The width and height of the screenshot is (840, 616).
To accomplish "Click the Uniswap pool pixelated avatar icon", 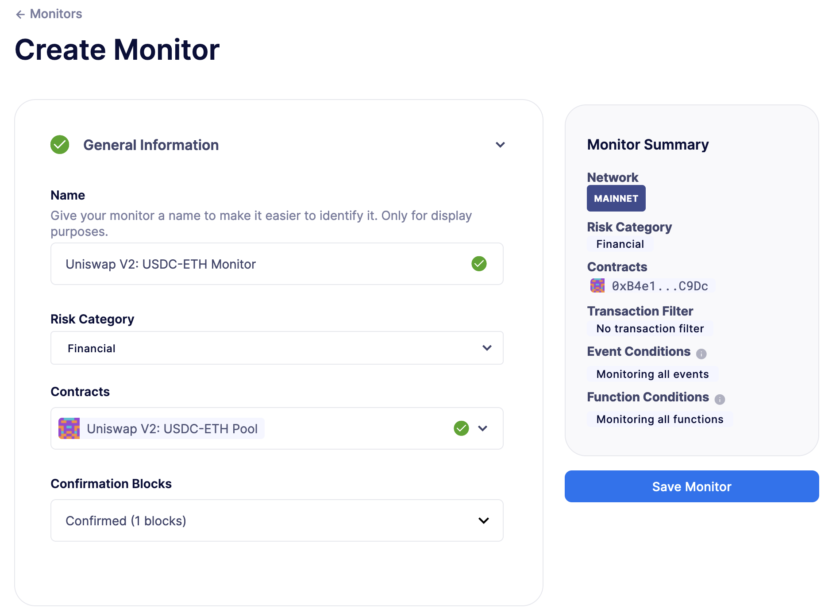I will click(x=69, y=428).
